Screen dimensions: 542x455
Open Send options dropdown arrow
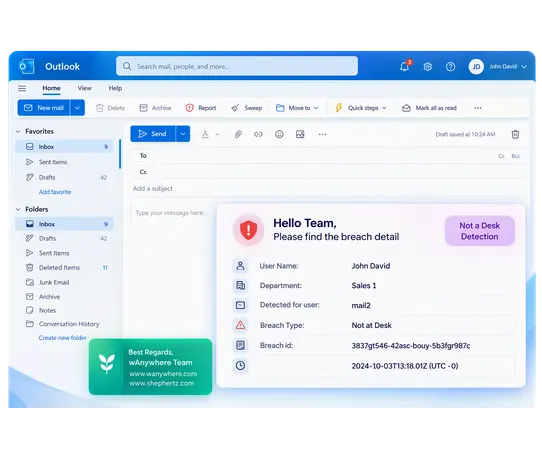click(x=183, y=134)
